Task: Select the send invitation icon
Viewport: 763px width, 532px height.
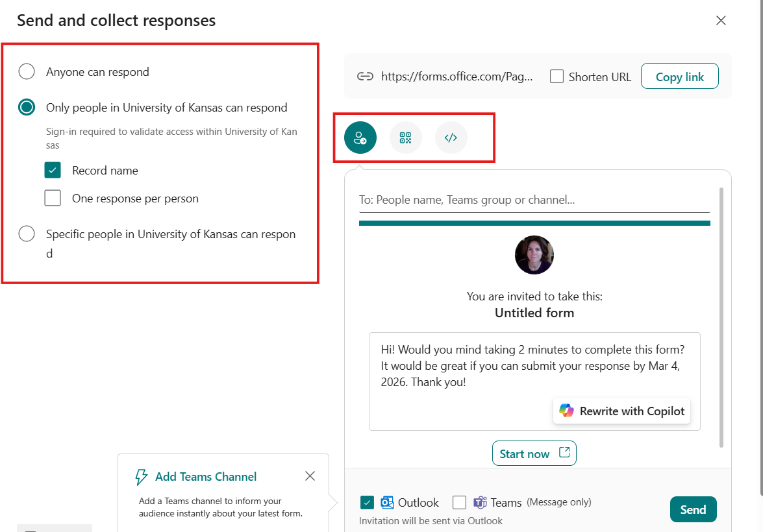Action: pyautogui.click(x=360, y=138)
